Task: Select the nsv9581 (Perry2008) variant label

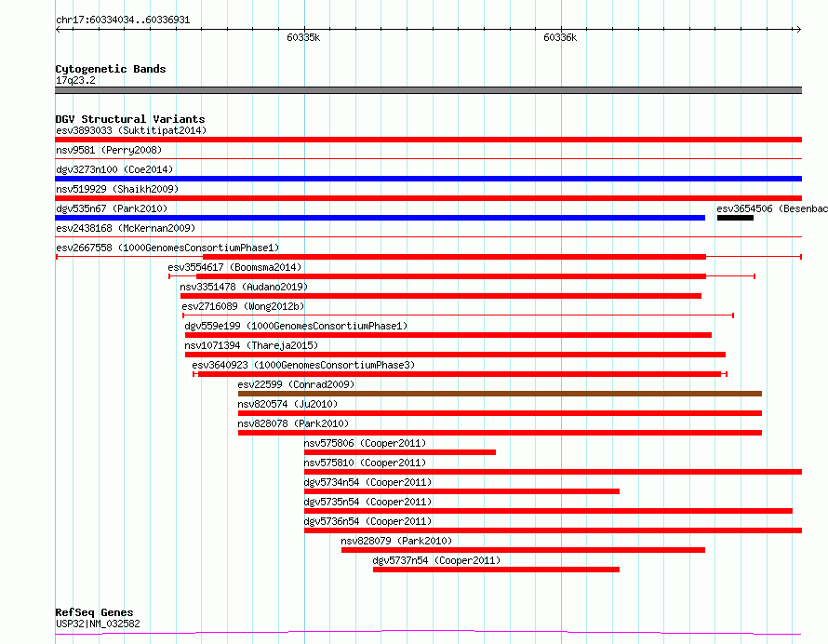Action: pos(109,150)
